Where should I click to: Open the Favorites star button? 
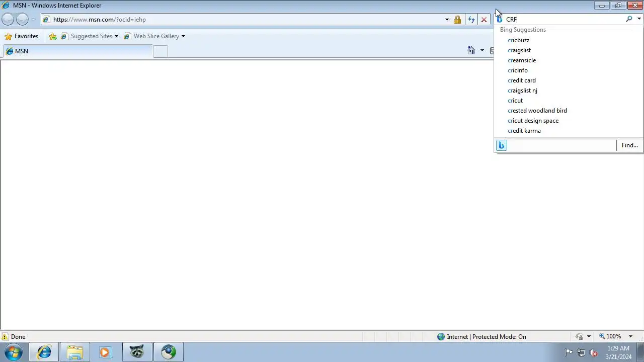(21, 36)
